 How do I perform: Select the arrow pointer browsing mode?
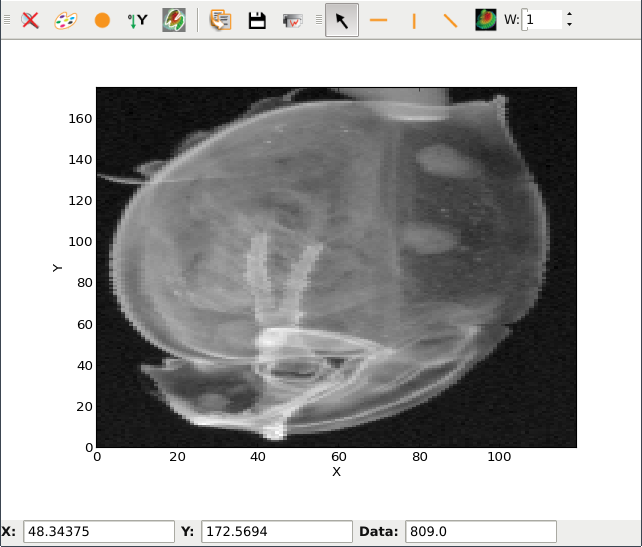point(342,20)
